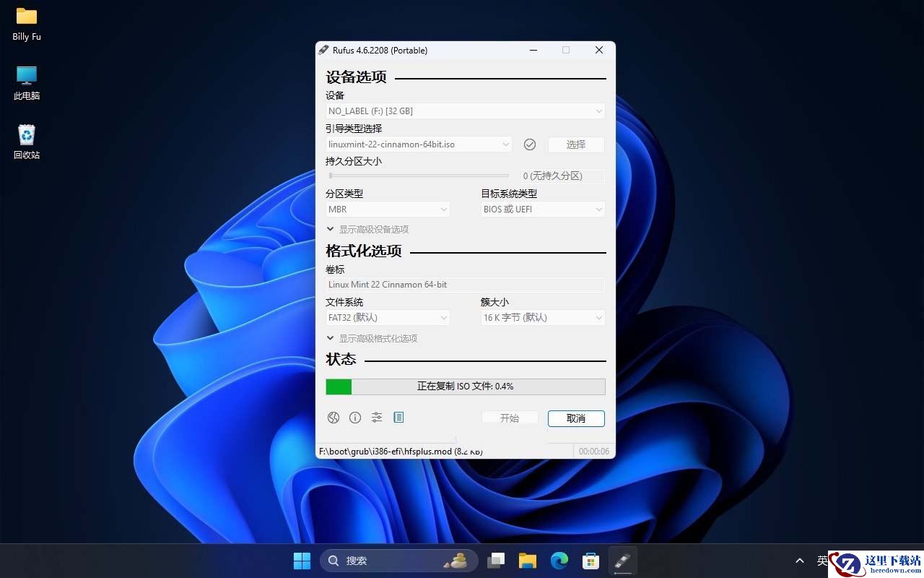Open Rufus language selection globe icon
The image size is (924, 578).
tap(333, 418)
